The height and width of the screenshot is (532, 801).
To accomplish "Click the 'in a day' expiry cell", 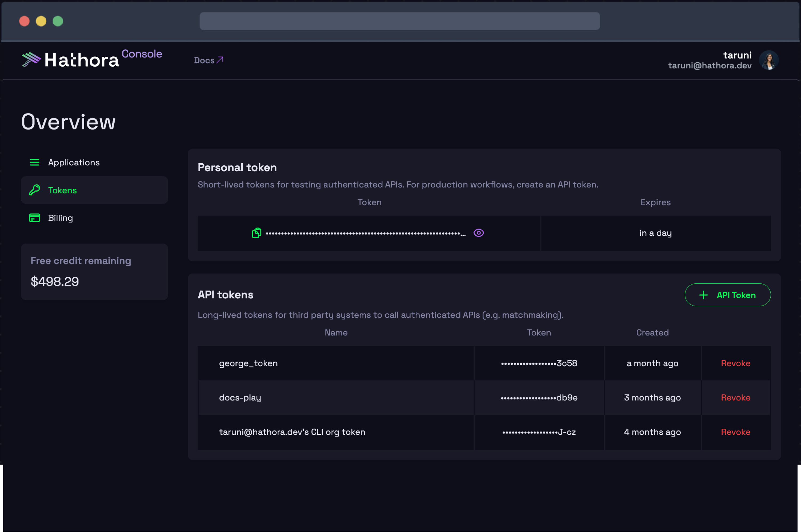I will 655,233.
